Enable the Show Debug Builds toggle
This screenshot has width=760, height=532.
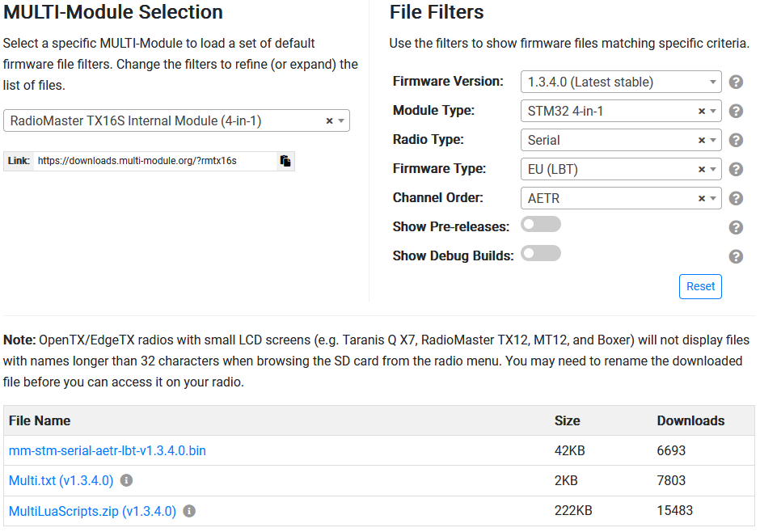(x=540, y=254)
